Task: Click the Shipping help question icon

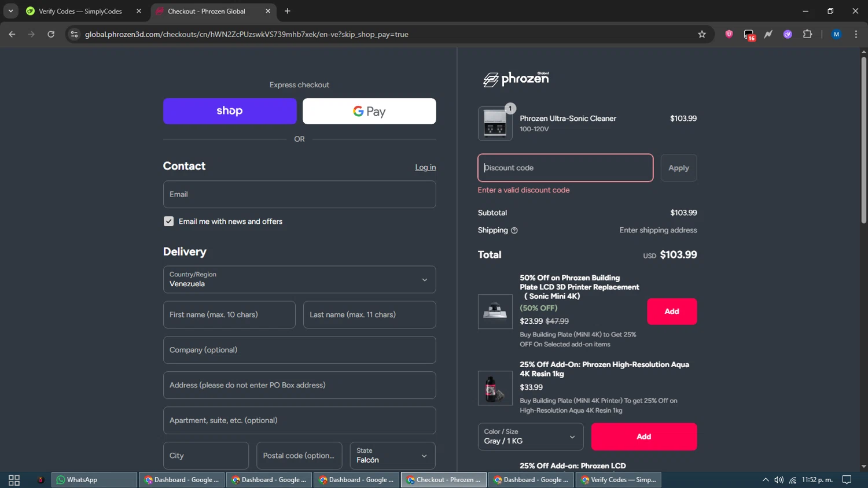Action: pos(514,230)
